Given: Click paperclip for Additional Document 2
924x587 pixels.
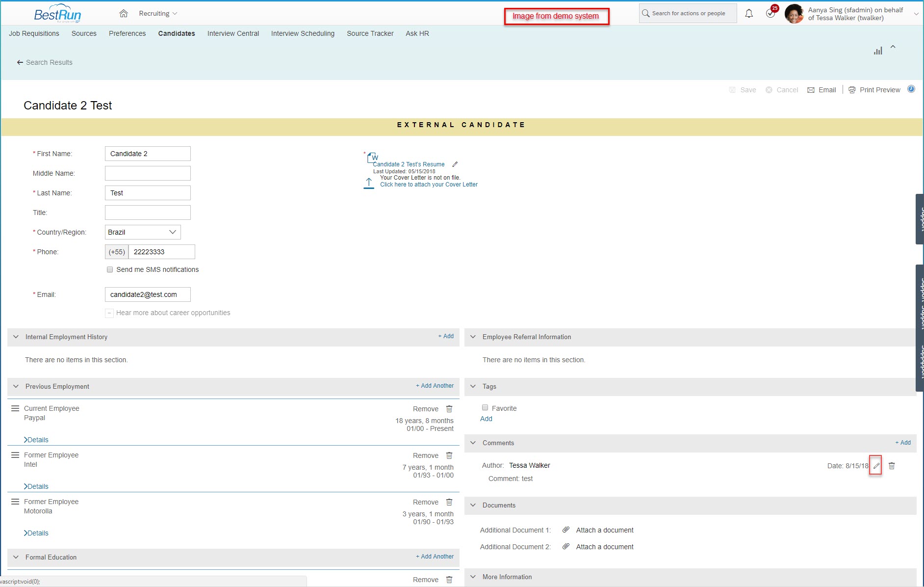Looking at the screenshot, I should pos(566,546).
